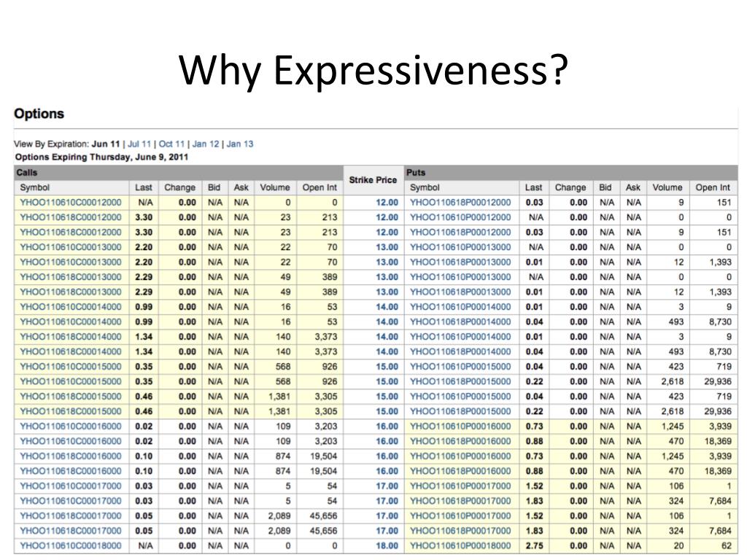Click the Open Int header under Puts
747x560 pixels.
pyautogui.click(x=712, y=187)
